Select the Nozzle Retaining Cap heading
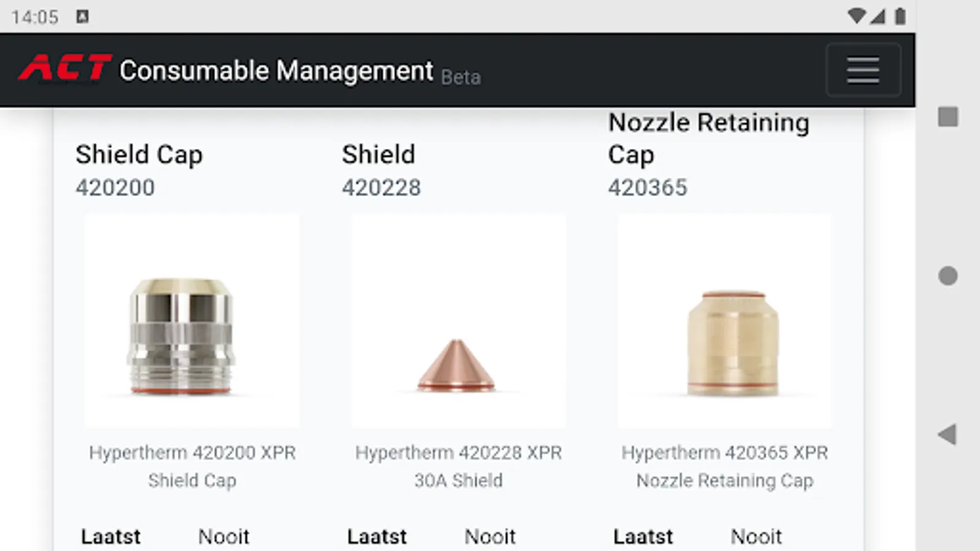The width and height of the screenshot is (980, 551). [708, 138]
